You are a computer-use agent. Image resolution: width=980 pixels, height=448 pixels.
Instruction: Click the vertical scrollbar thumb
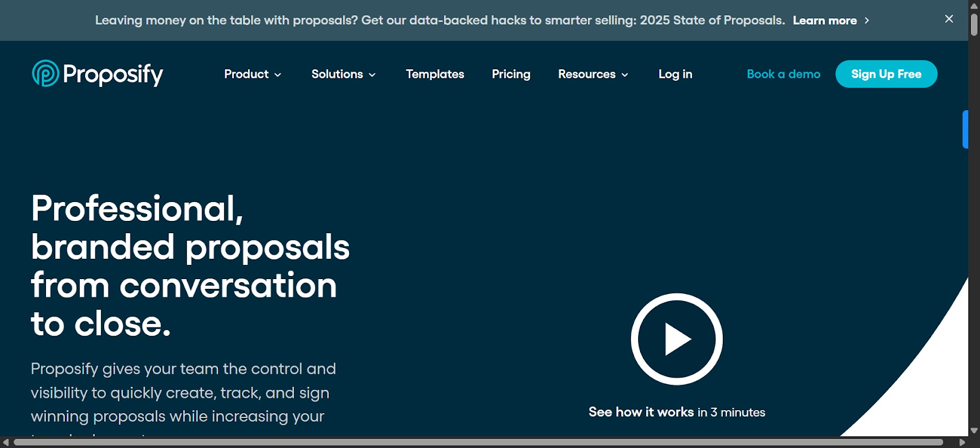974,24
